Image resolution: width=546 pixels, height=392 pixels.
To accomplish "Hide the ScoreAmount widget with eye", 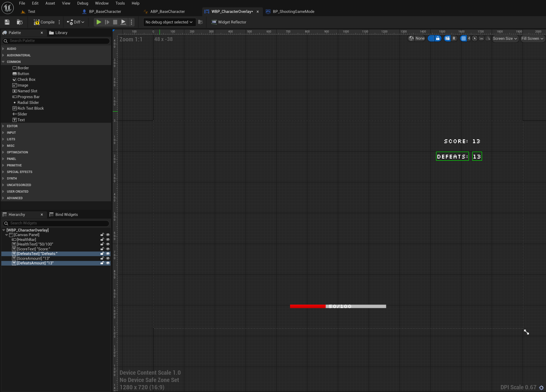I will (x=108, y=258).
